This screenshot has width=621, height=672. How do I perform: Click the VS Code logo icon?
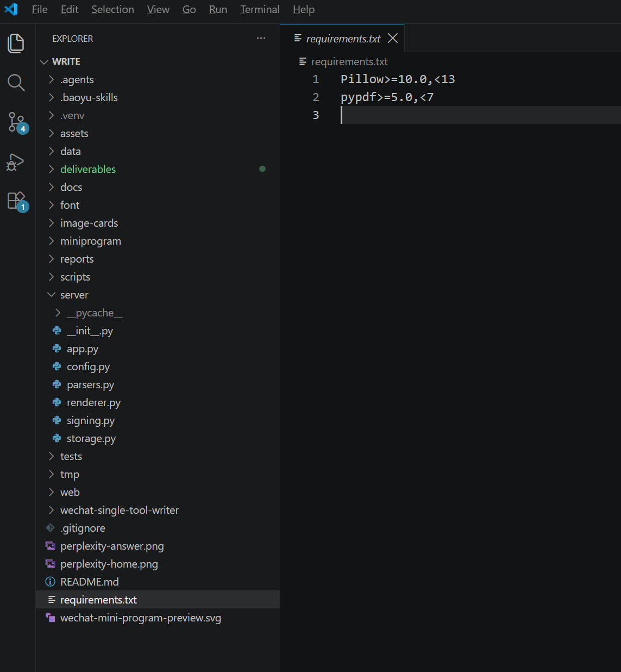[11, 9]
